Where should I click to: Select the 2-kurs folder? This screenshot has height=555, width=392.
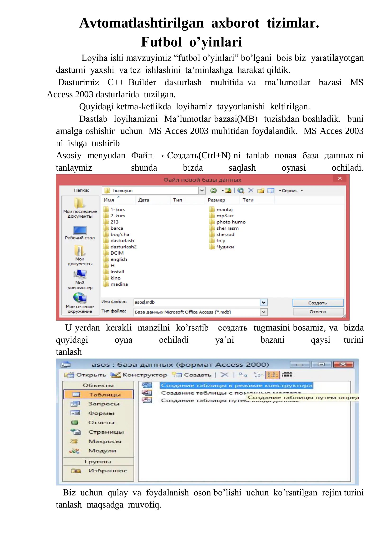tap(114, 216)
